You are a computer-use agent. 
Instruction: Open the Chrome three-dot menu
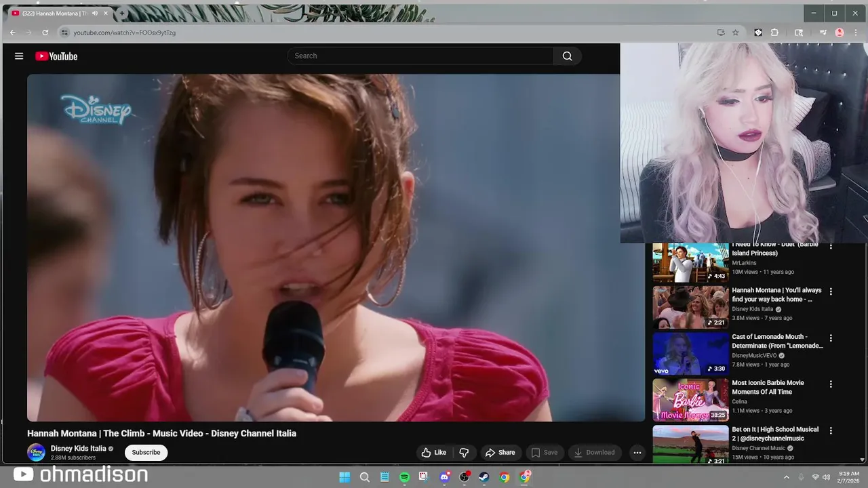coord(856,33)
